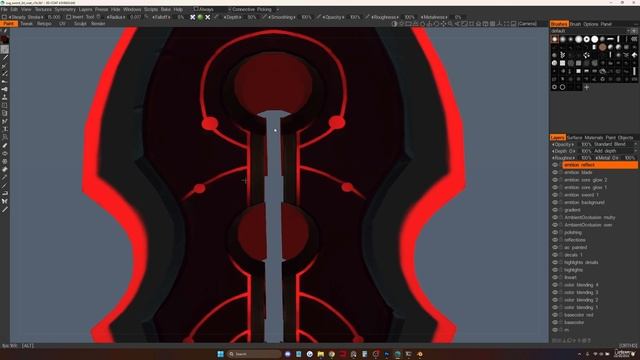Image resolution: width=640 pixels, height=360 pixels.
Task: Select the bottom line tool in the left toolbar
Action: pos(4,209)
